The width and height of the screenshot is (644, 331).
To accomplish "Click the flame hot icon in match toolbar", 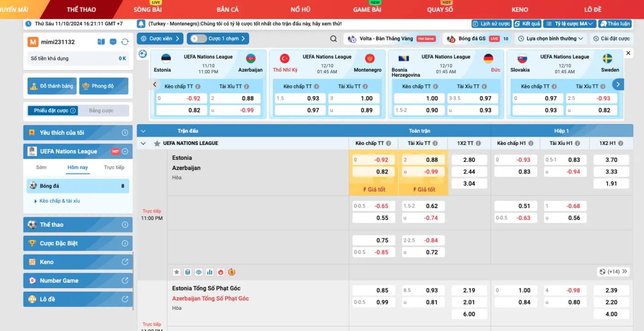I will click(221, 272).
